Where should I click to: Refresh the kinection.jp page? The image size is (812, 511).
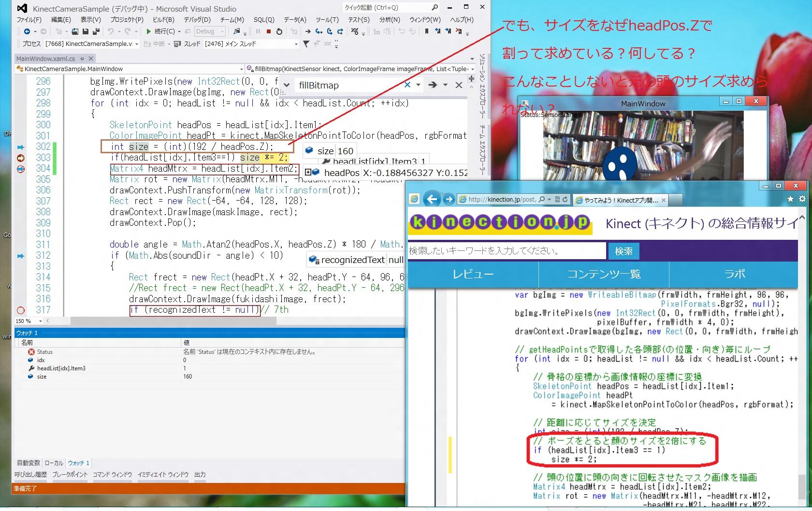coord(565,199)
